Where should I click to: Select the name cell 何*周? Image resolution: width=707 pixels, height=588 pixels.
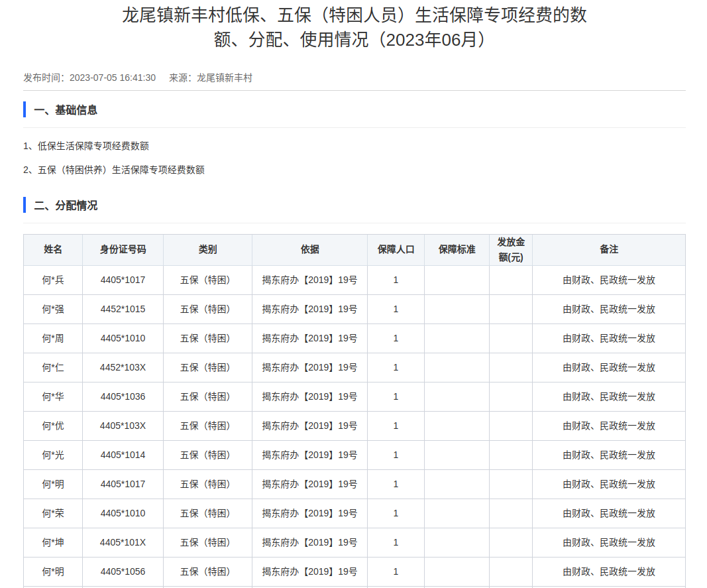tap(53, 339)
